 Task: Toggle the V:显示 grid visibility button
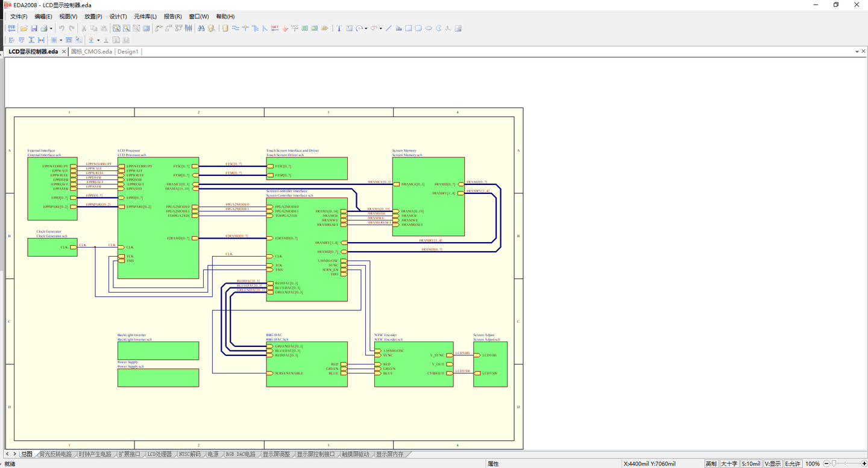click(x=772, y=464)
